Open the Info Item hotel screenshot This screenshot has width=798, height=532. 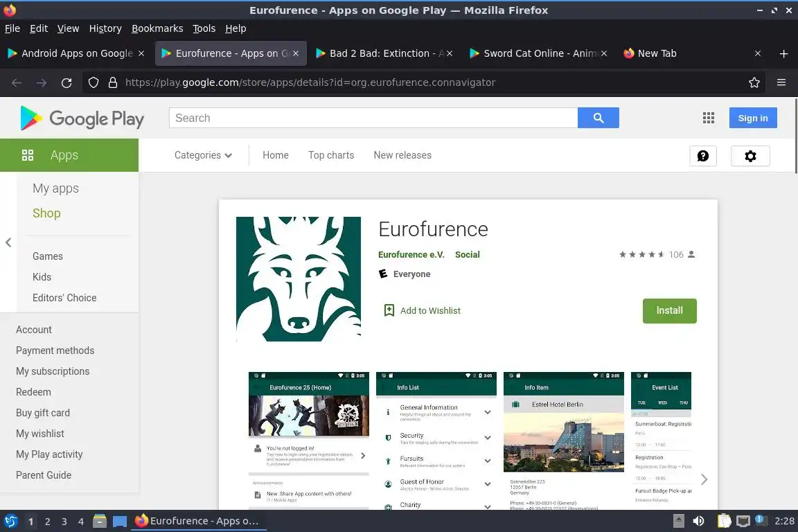pos(563,441)
